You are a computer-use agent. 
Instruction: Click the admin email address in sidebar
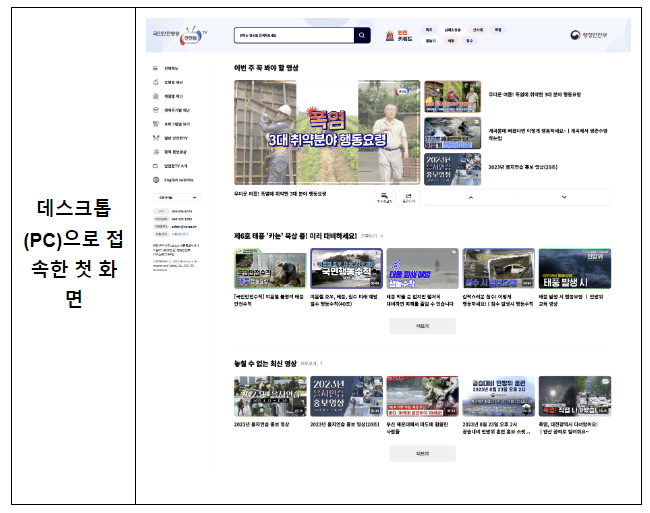point(184,227)
